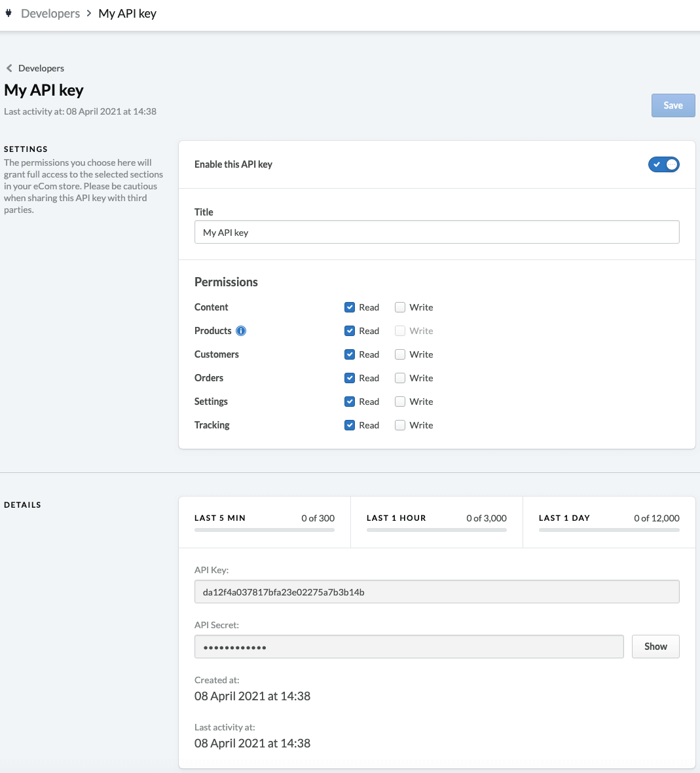700x773 pixels.
Task: Click the plug icon beside Developers breadcrumb
Action: (9, 13)
